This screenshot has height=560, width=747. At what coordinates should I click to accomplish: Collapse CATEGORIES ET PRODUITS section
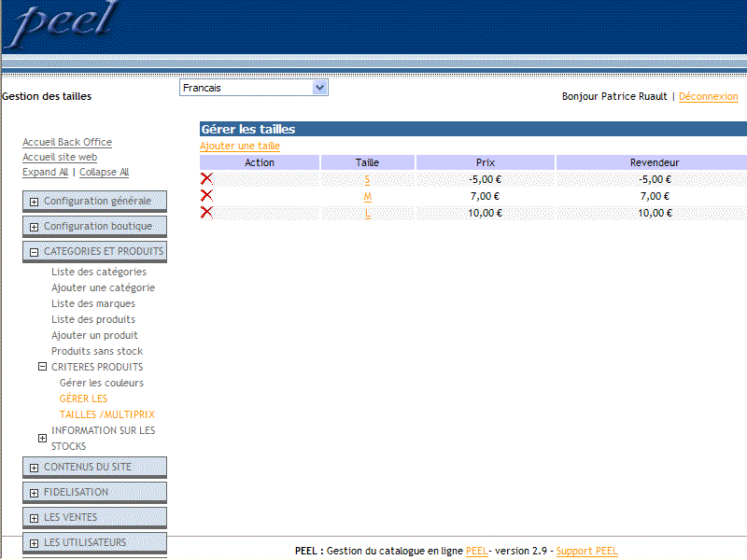[x=34, y=252]
